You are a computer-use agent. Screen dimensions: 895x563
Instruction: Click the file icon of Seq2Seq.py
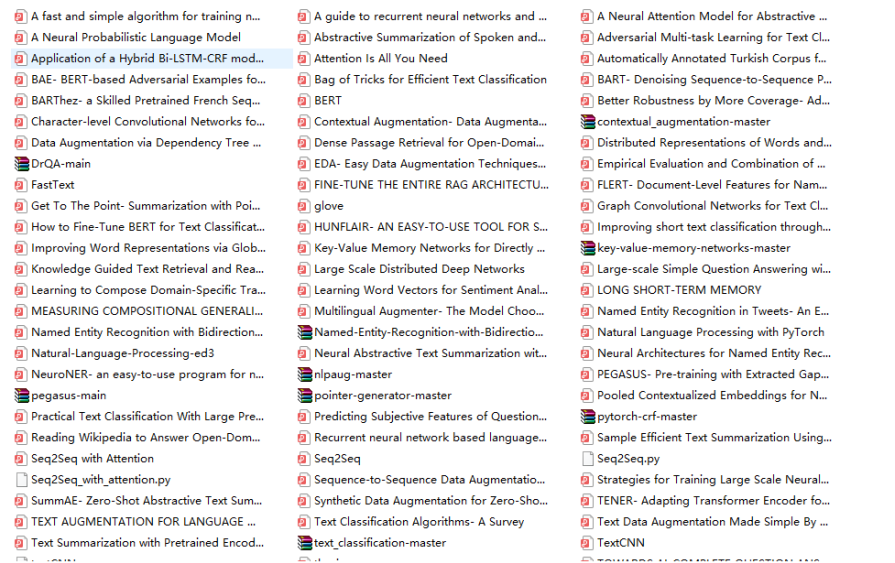pos(587,459)
